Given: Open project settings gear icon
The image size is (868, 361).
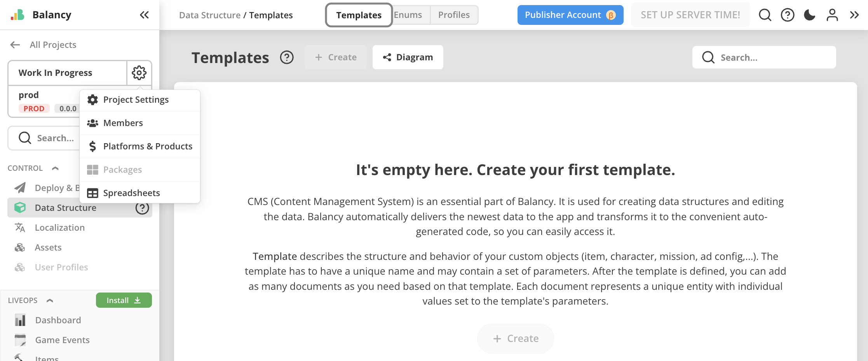Looking at the screenshot, I should [139, 73].
